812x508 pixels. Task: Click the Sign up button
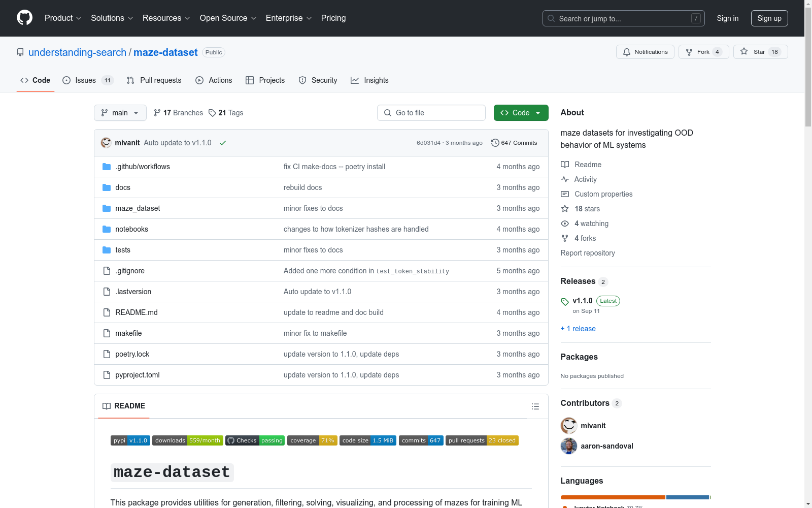769,18
